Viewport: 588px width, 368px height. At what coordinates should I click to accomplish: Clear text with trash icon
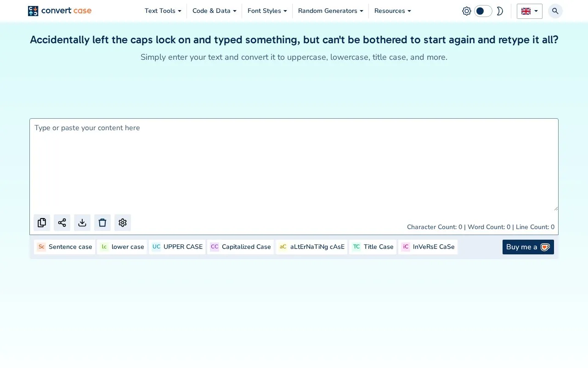pyautogui.click(x=102, y=223)
